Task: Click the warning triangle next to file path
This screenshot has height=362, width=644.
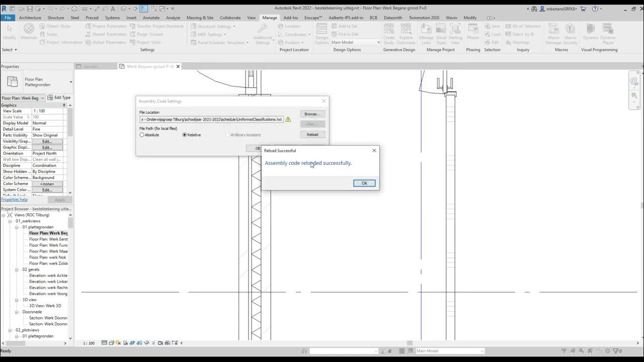Action: click(x=288, y=120)
